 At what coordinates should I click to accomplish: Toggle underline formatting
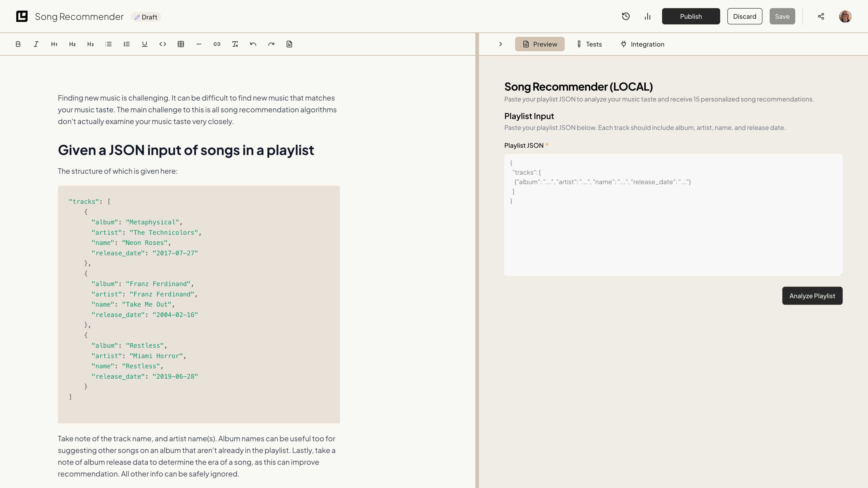145,44
